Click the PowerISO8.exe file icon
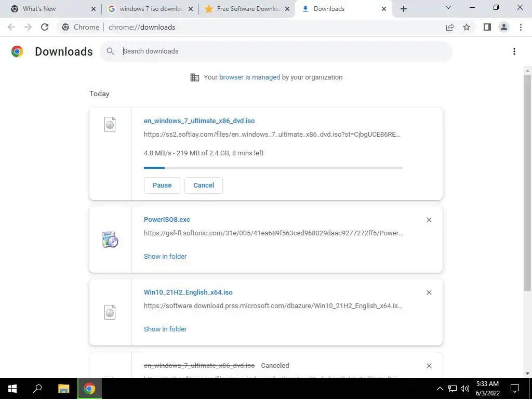 pos(110,239)
